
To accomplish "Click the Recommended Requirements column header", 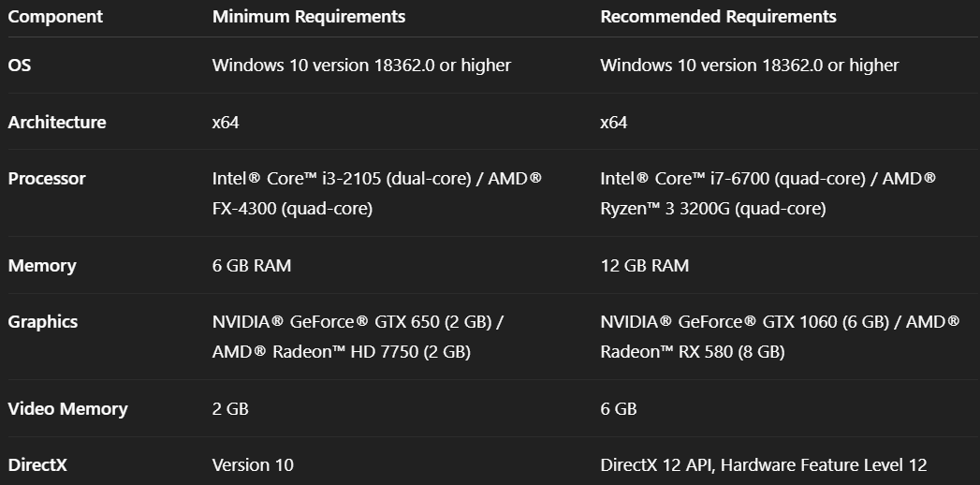I will (x=718, y=17).
